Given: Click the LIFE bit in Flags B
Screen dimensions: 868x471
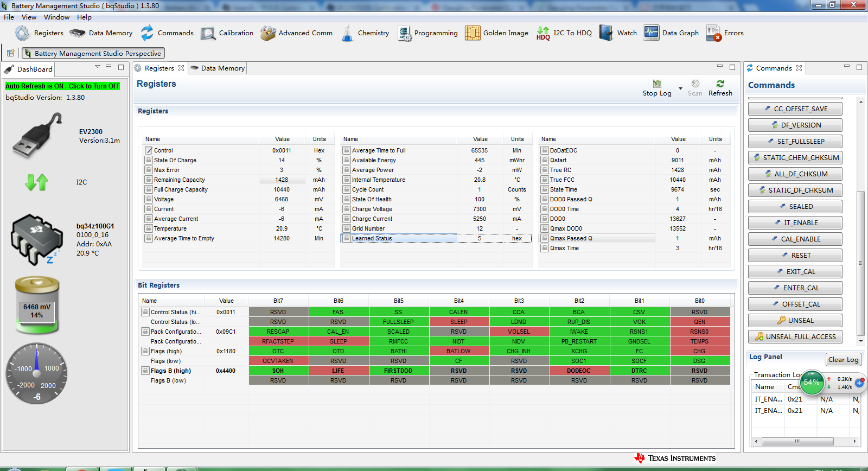Looking at the screenshot, I should coord(338,371).
